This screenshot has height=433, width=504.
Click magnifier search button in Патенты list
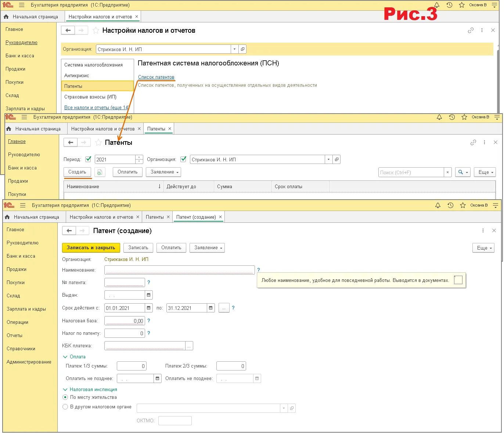pos(462,172)
